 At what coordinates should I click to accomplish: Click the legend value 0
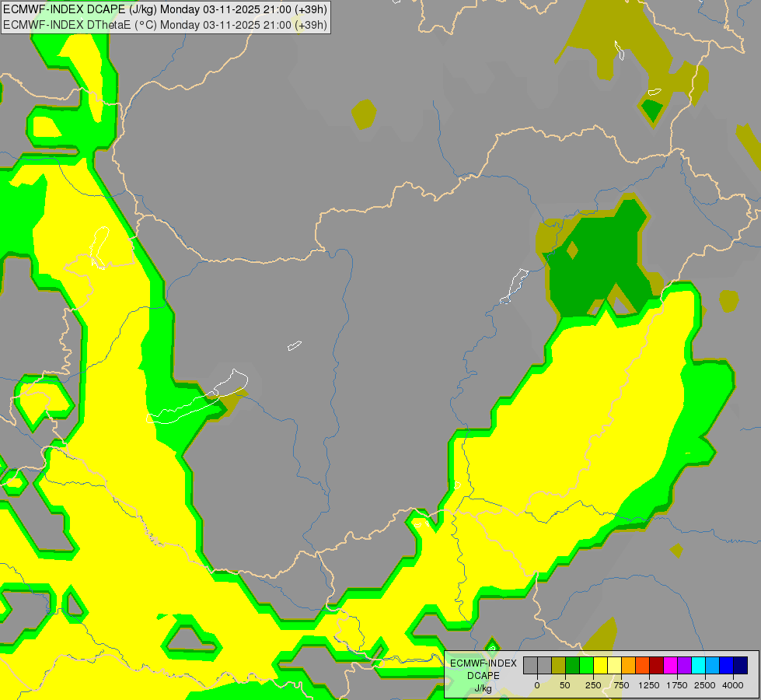[x=537, y=685]
